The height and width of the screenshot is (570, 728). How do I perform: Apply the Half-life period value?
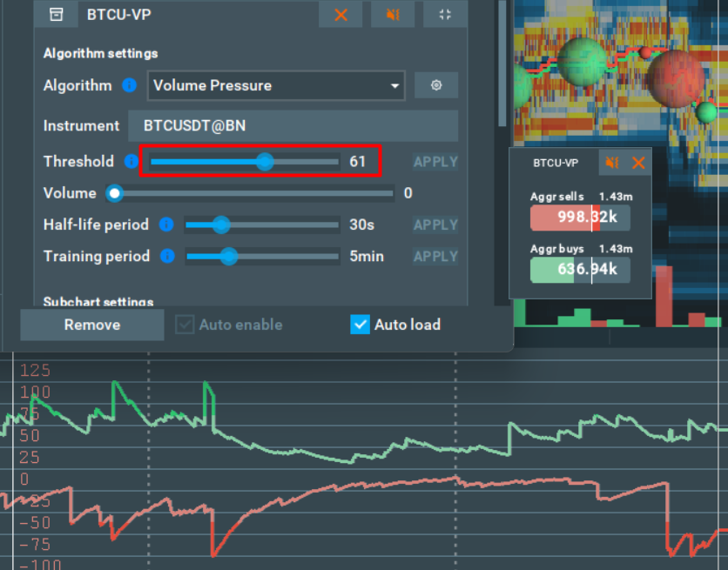click(435, 225)
